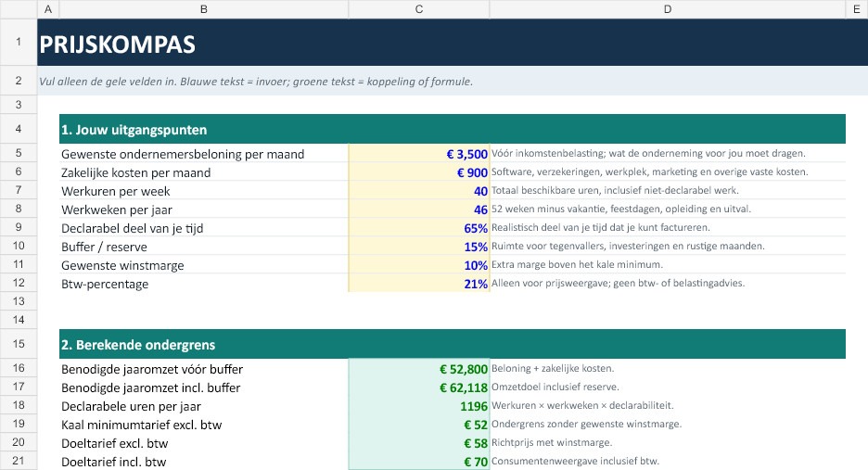The width and height of the screenshot is (868, 470).
Task: Select row 14 via its row header
Action: coord(19,320)
